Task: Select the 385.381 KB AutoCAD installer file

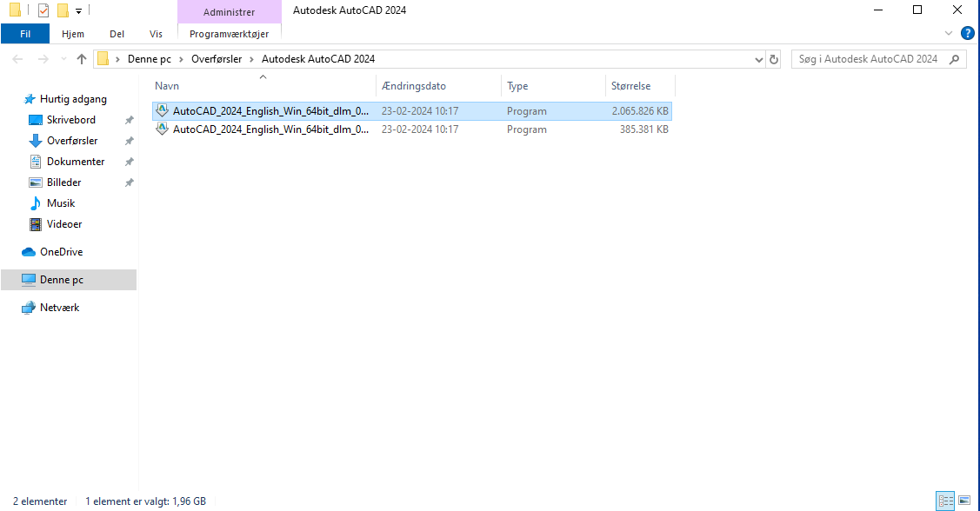Action: tap(412, 129)
